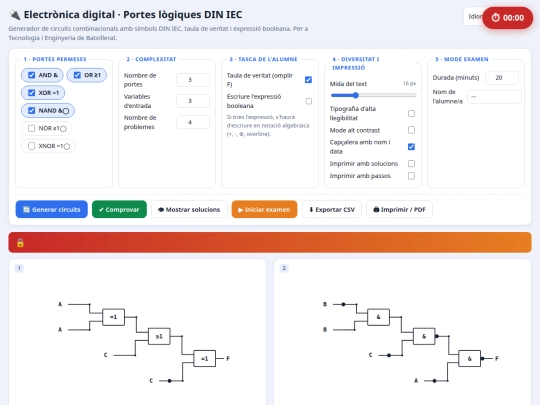The image size is (540, 405).
Task: Uncheck the OR ≥1 gate checkbox
Action: click(x=77, y=75)
